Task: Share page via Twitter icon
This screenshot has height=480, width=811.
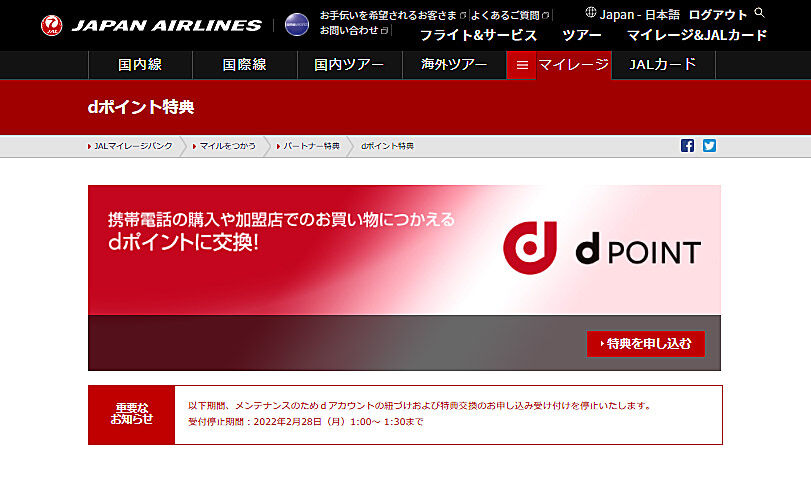Action: tap(709, 145)
